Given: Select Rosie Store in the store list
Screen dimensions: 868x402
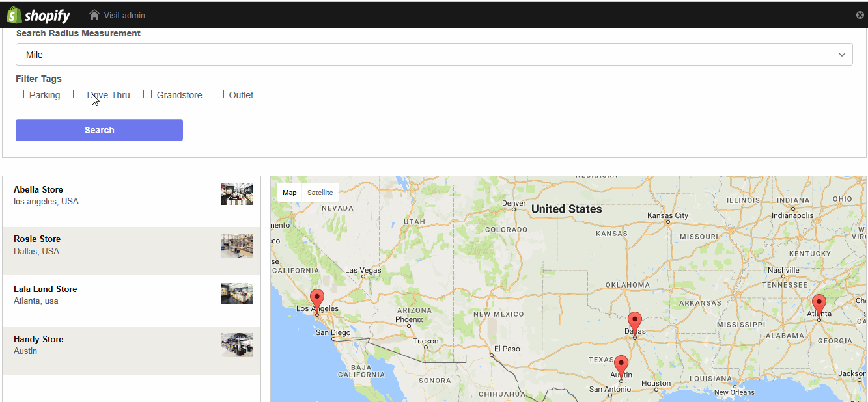Looking at the screenshot, I should (132, 251).
